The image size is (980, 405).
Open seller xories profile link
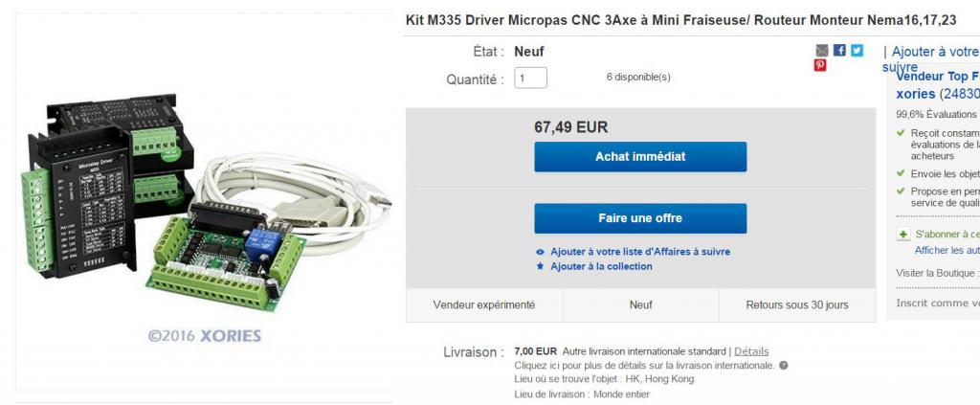coord(915,94)
